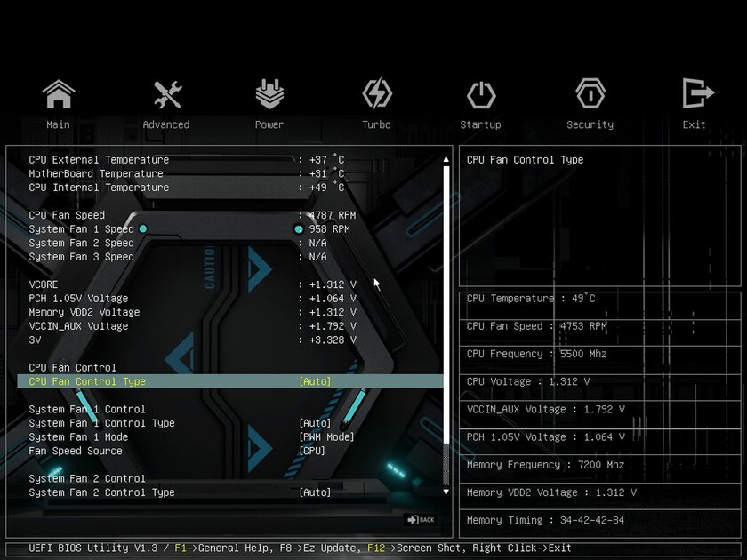This screenshot has width=747, height=560.
Task: Select the CPU Fan Control heading
Action: pos(72,368)
